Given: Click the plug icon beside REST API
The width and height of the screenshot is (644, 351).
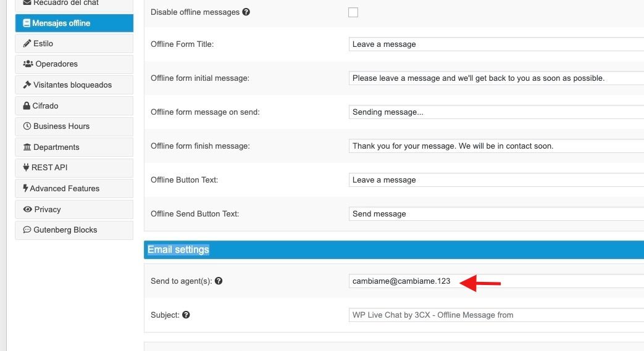Looking at the screenshot, I should click(27, 167).
